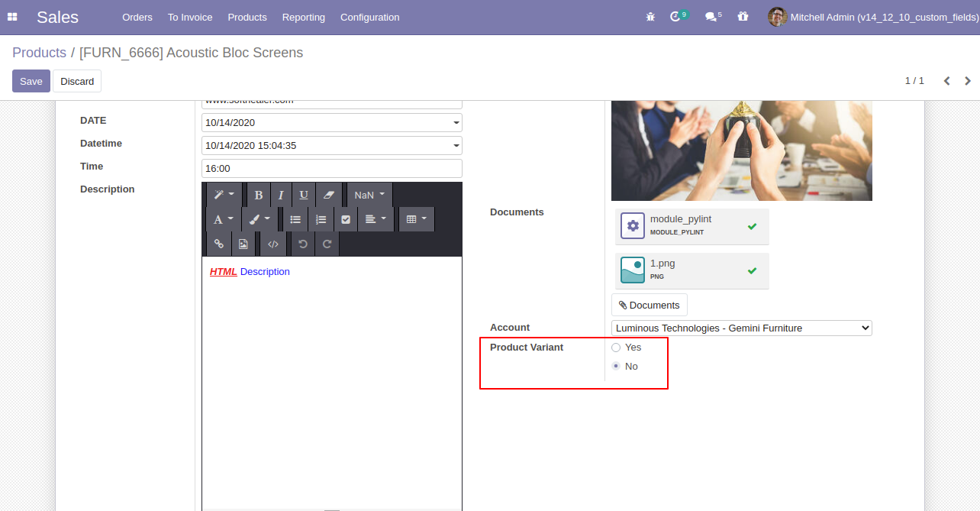This screenshot has width=980, height=511.
Task: Insert an ordered numbered list
Action: point(321,219)
